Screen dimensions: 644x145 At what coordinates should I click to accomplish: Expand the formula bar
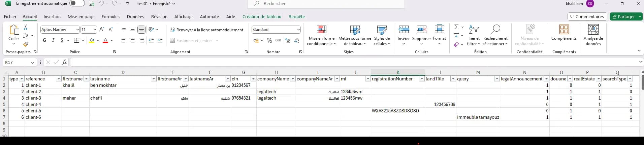pos(641,62)
